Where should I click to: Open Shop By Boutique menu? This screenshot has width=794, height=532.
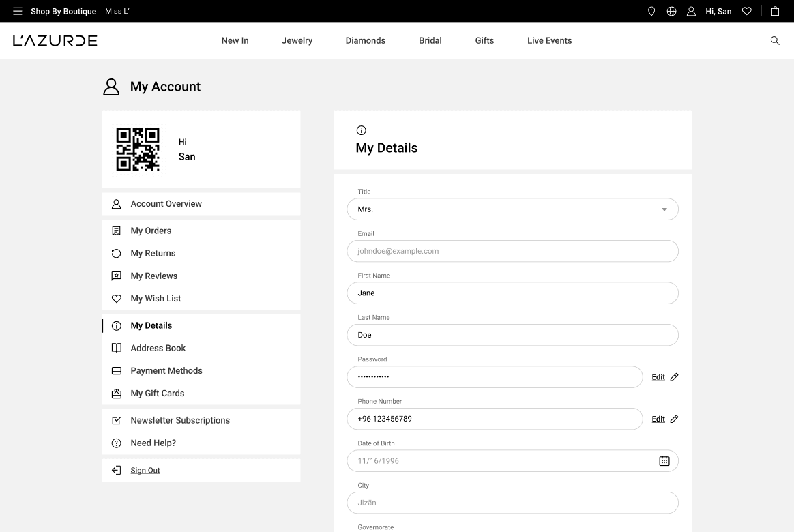pos(63,11)
